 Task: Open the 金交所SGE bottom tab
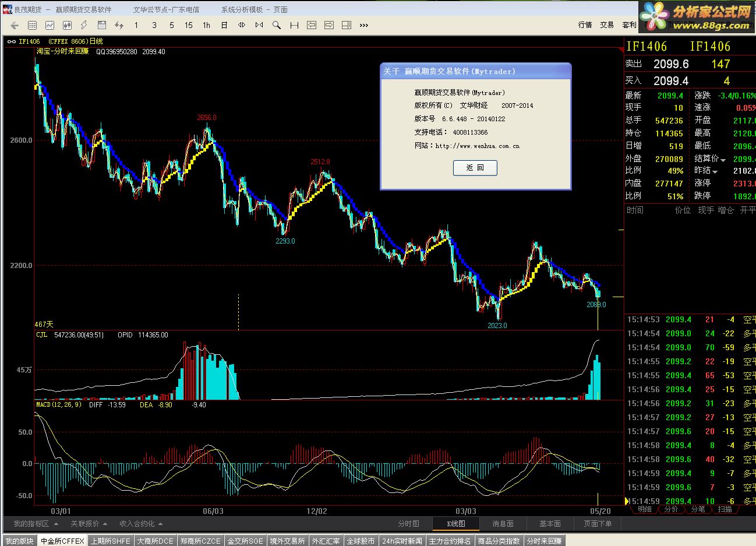coord(245,541)
